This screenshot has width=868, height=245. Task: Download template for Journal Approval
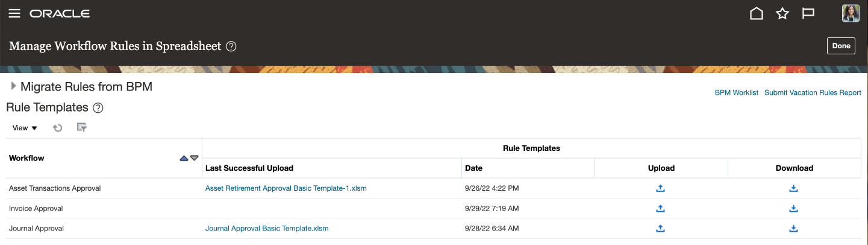(x=793, y=229)
